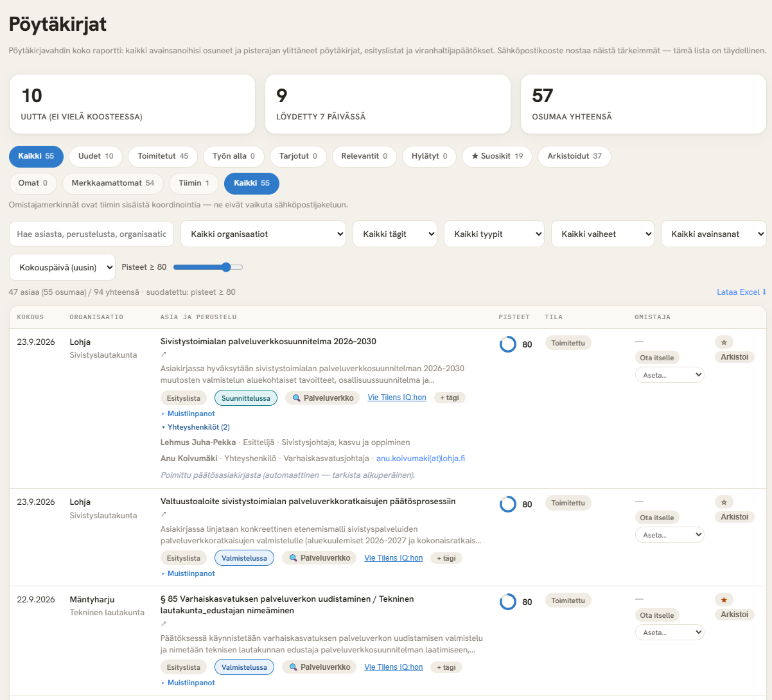
Task: Expand Muistiinpanot in Mäntyharju row
Action: (x=188, y=683)
